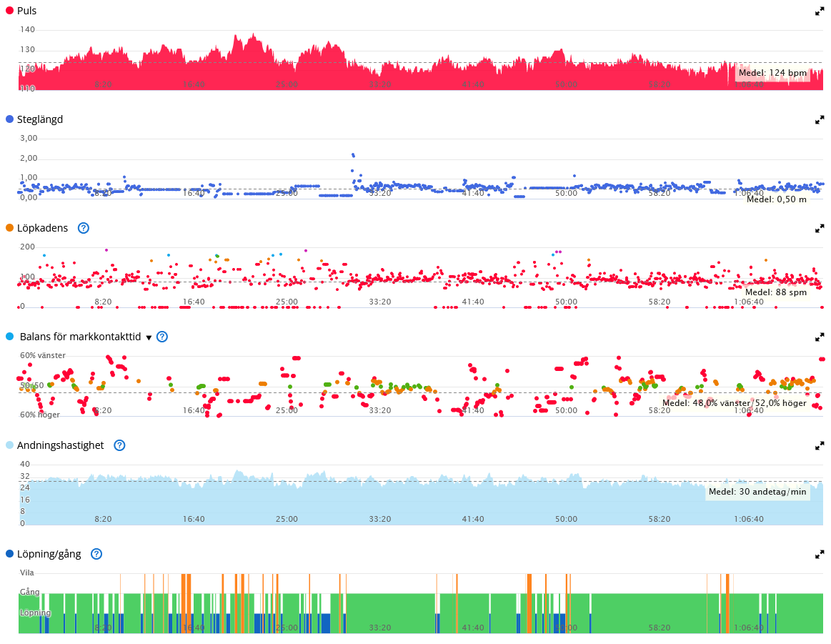Click the 'Löpning' axis label
The width and height of the screenshot is (831, 644).
click(36, 613)
